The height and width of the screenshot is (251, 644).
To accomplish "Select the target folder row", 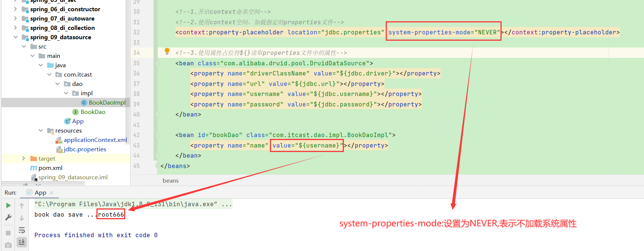I will click(66, 158).
